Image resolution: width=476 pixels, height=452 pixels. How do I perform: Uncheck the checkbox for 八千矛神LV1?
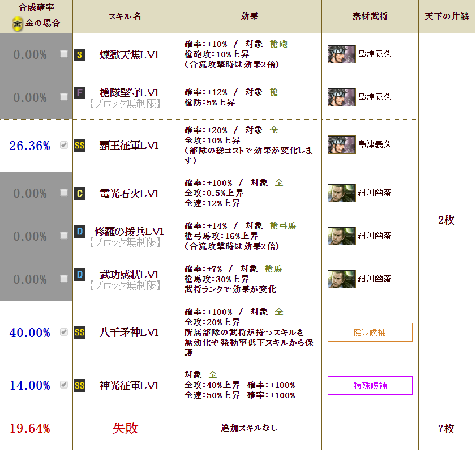point(64,332)
